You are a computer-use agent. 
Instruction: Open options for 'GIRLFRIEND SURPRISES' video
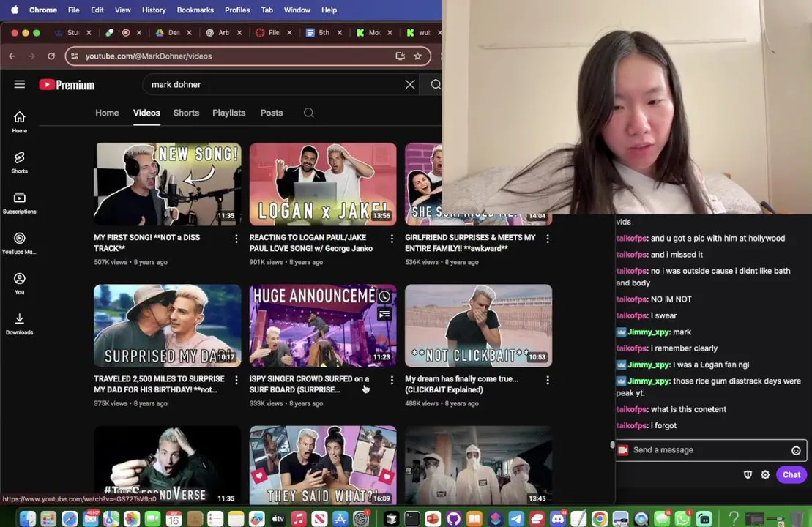click(548, 239)
